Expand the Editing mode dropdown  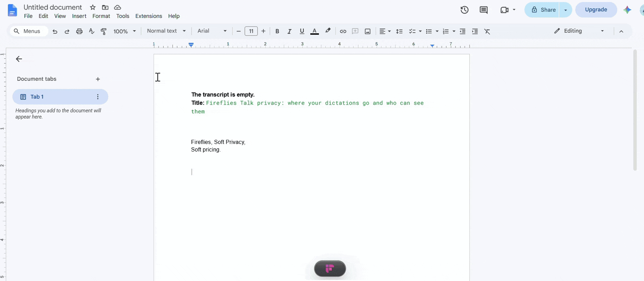579,31
